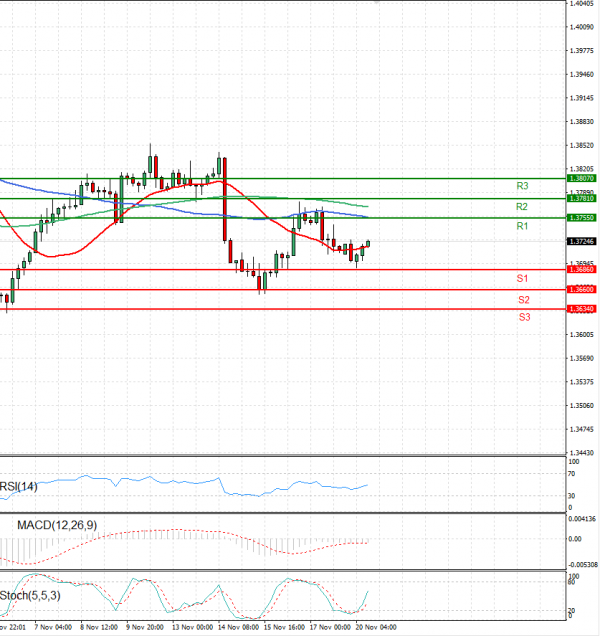
Task: Click the RSI 70 level label
Action: [x=571, y=474]
